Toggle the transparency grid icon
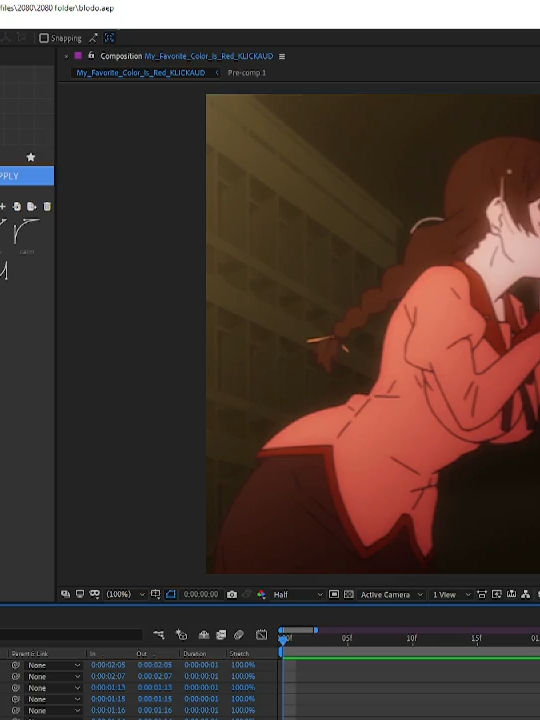Image resolution: width=540 pixels, height=720 pixels. [x=349, y=594]
